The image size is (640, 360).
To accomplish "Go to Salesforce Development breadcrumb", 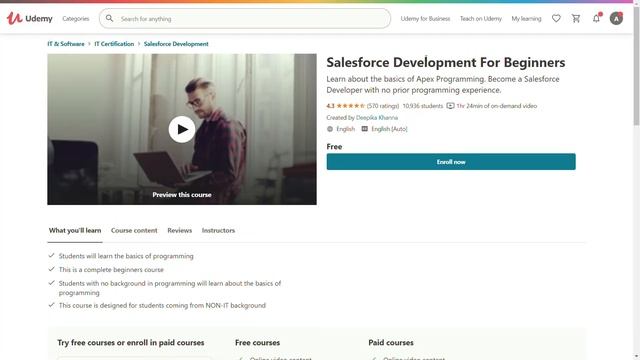I will 176,44.
